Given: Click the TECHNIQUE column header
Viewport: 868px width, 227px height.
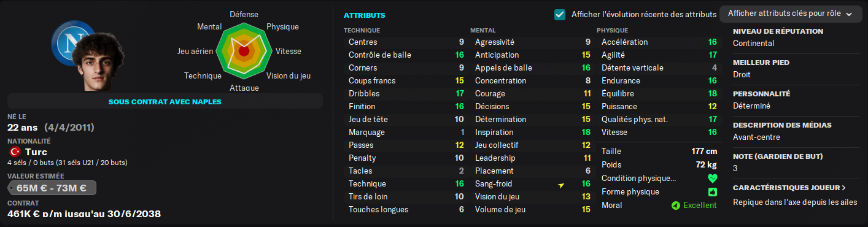Looking at the screenshot, I should pyautogui.click(x=362, y=30).
